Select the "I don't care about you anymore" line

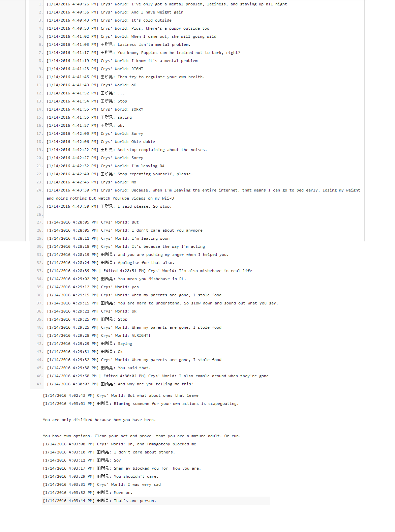click(125, 230)
